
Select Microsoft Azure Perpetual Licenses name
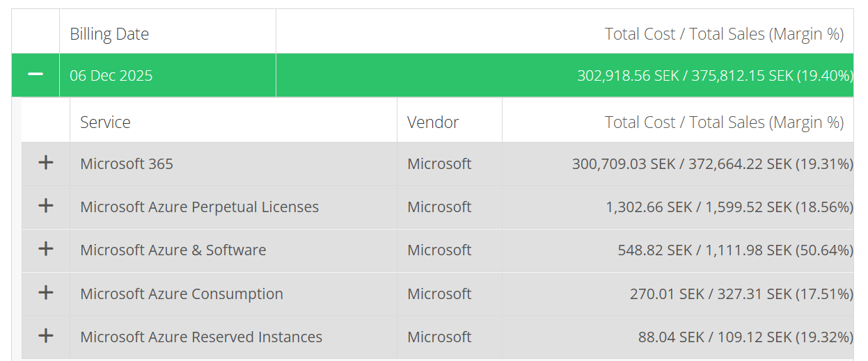coord(199,207)
